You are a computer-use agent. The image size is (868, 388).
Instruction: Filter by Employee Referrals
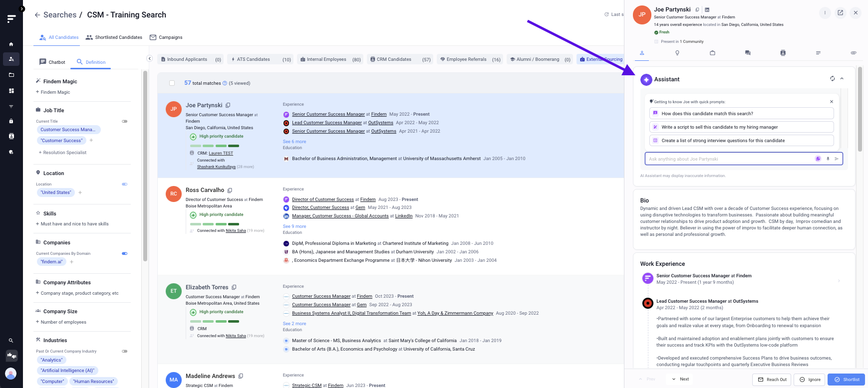click(x=470, y=59)
